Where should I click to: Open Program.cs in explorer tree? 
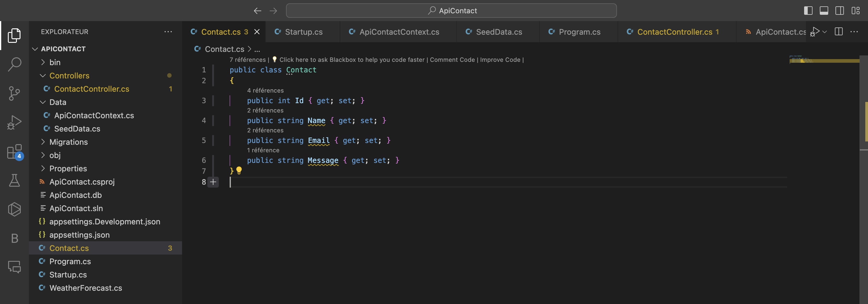pyautogui.click(x=106, y=261)
